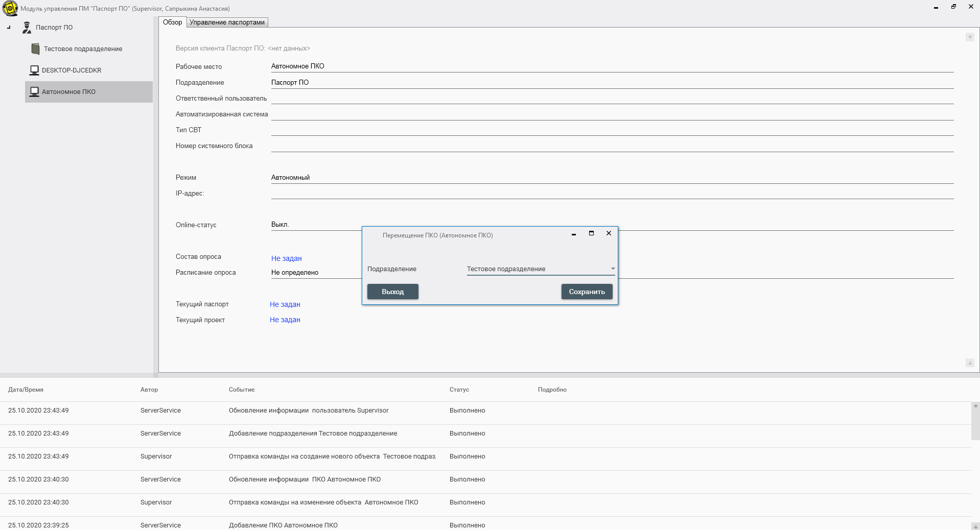Open the Текущий паспорт Не задан link
This screenshot has height=530, width=980.
(285, 304)
